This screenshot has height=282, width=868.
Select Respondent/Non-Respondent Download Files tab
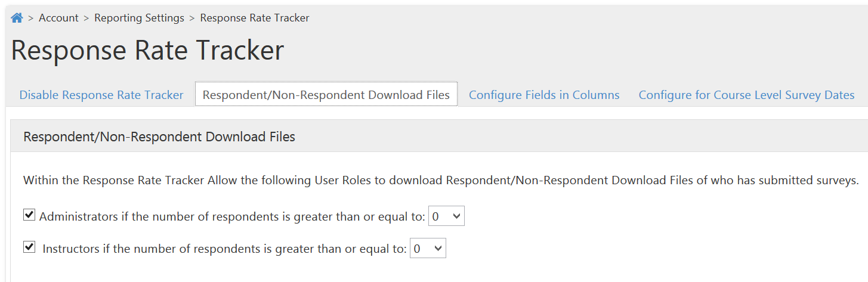point(326,95)
